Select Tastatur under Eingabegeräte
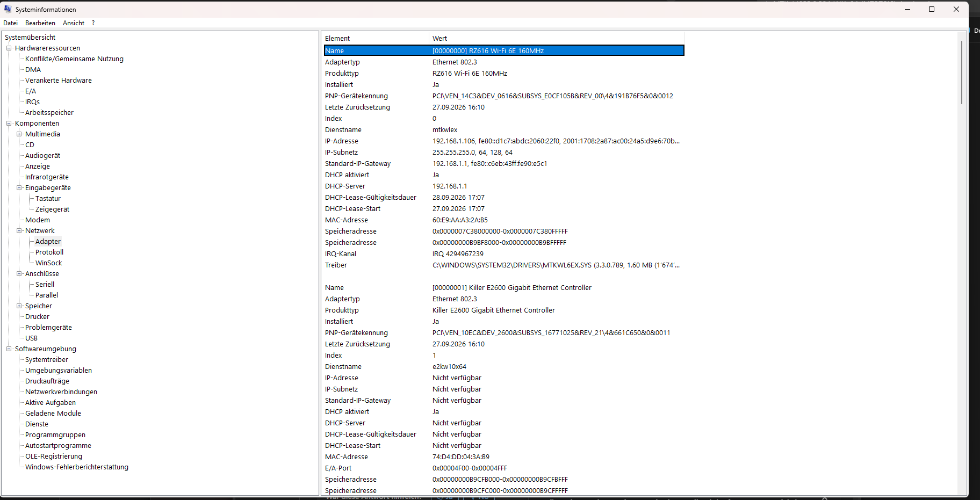 click(48, 199)
